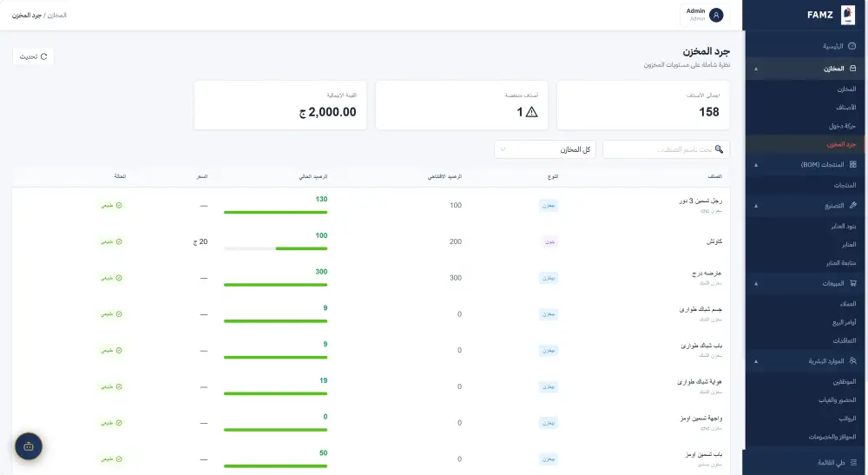
Task: Click the 2,000.00 total value card
Action: tap(280, 105)
